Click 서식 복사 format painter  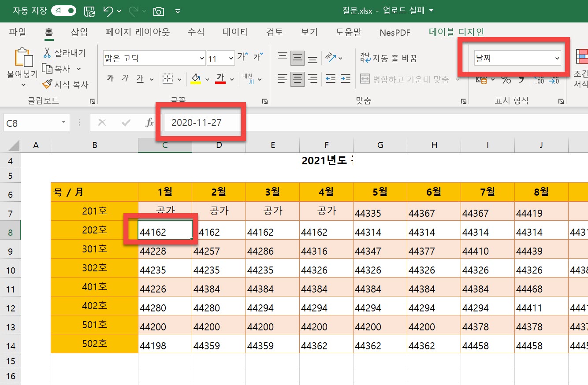(65, 84)
